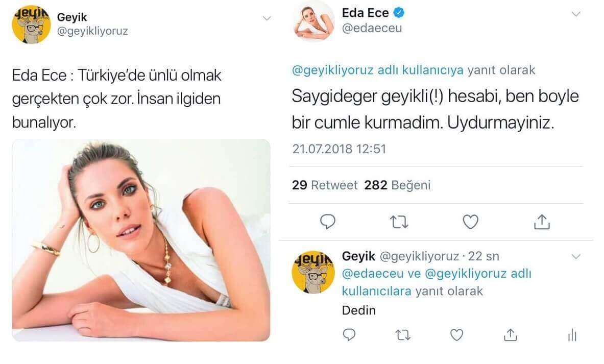Open Eda Ece's profile avatar
Viewport: 604px width, 364px height.
314,21
